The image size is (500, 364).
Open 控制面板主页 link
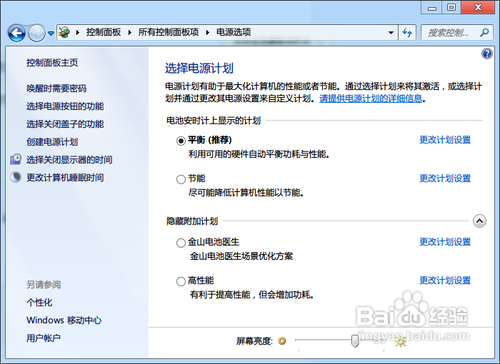pyautogui.click(x=52, y=63)
